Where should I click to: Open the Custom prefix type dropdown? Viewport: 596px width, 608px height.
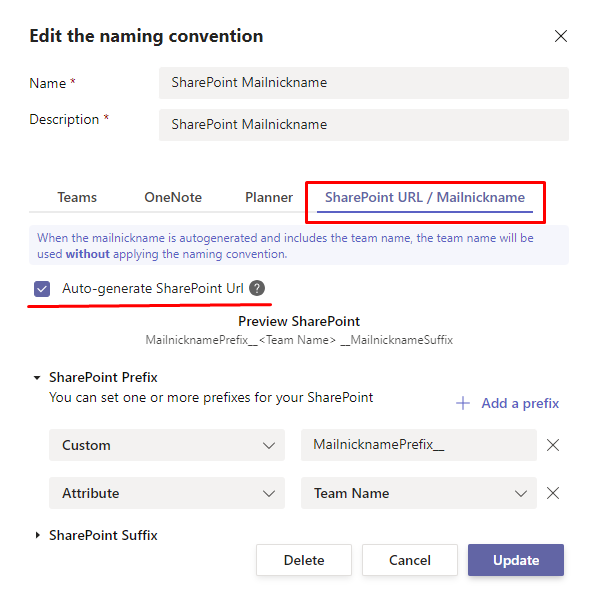[x=167, y=445]
